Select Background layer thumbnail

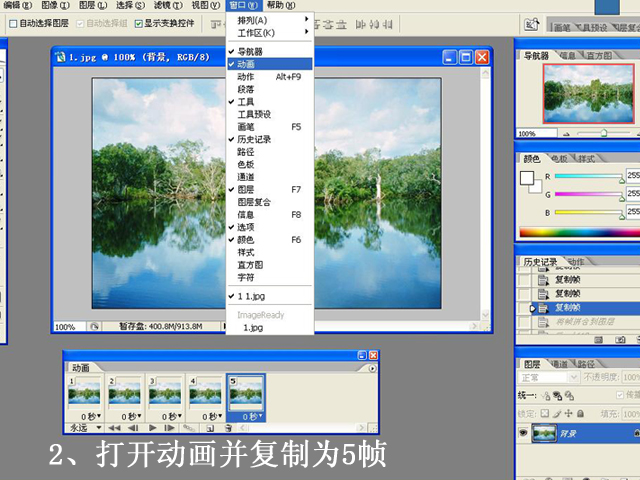[x=544, y=433]
